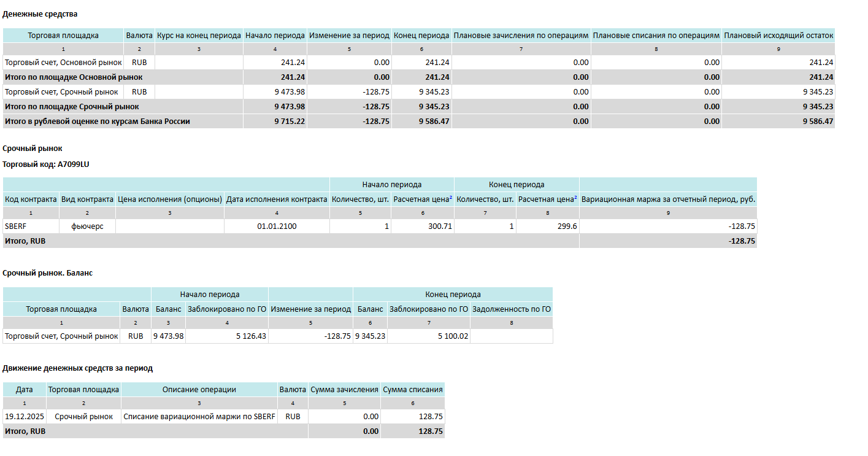Screen dimensions: 868x456
Task: Click 'Плановые зачисления по операциям' column header
Action: (x=521, y=36)
